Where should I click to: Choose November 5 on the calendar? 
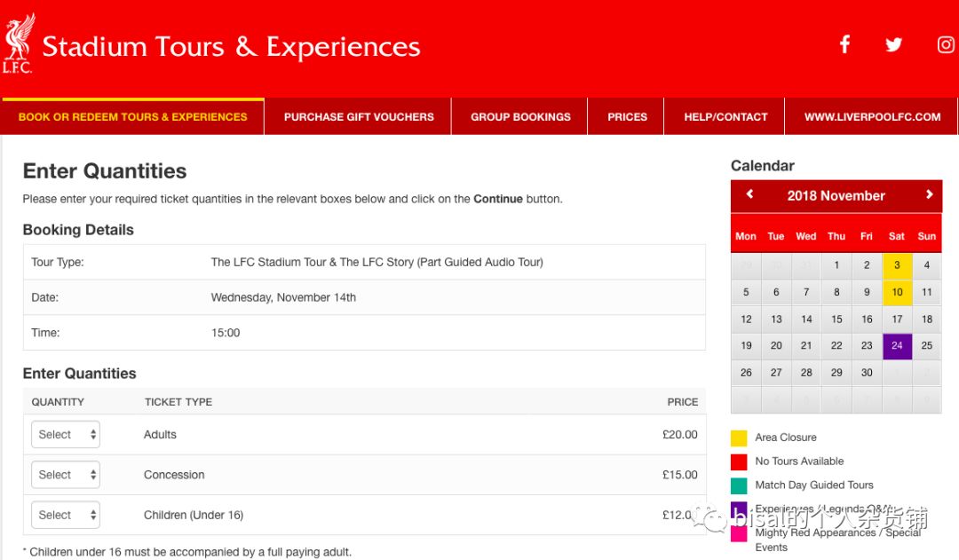tap(746, 292)
